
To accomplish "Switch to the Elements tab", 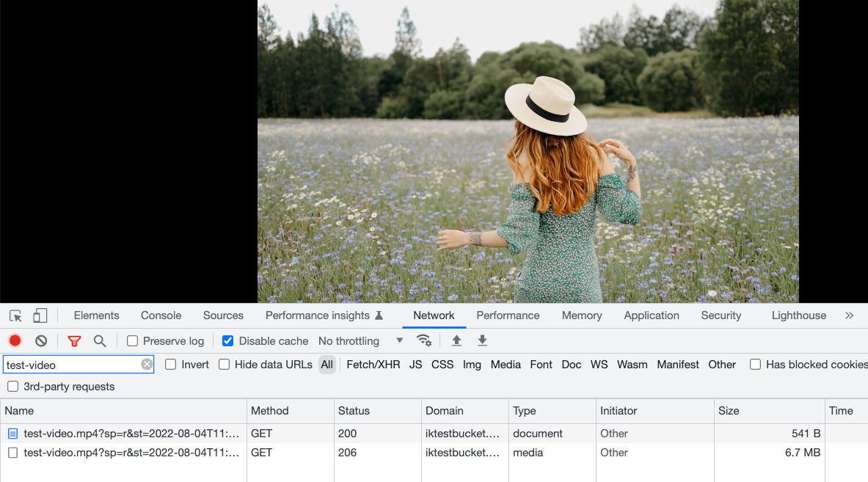I will click(96, 315).
